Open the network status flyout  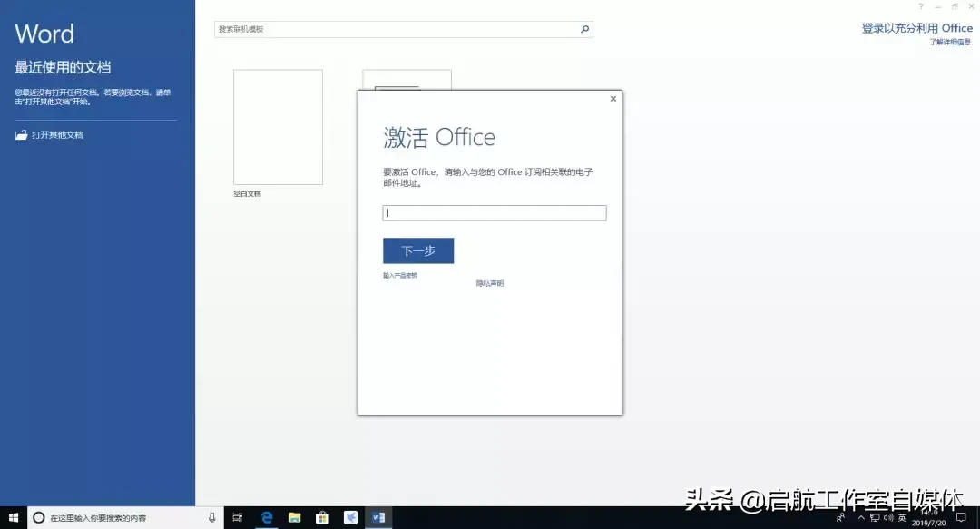pos(875,518)
